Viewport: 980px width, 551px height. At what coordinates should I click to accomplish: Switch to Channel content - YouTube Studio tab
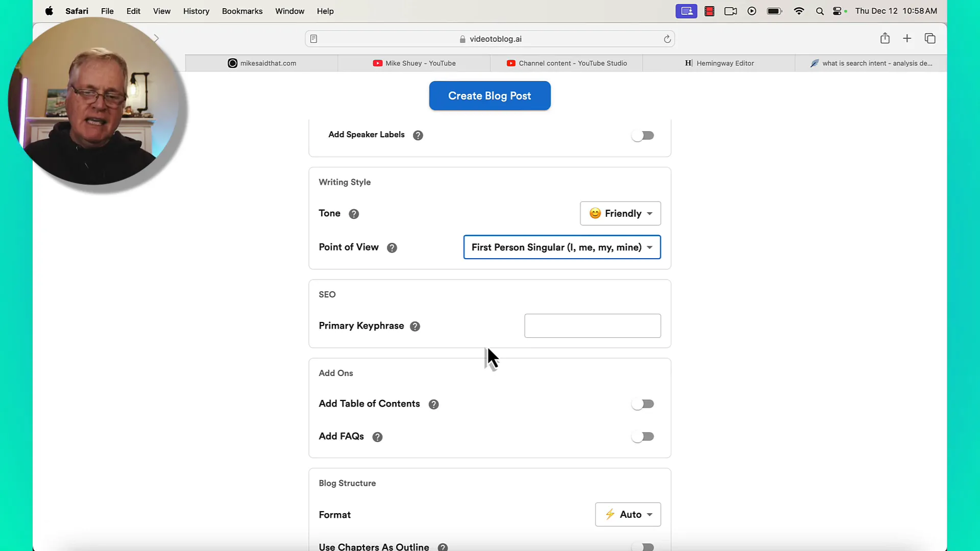[567, 63]
